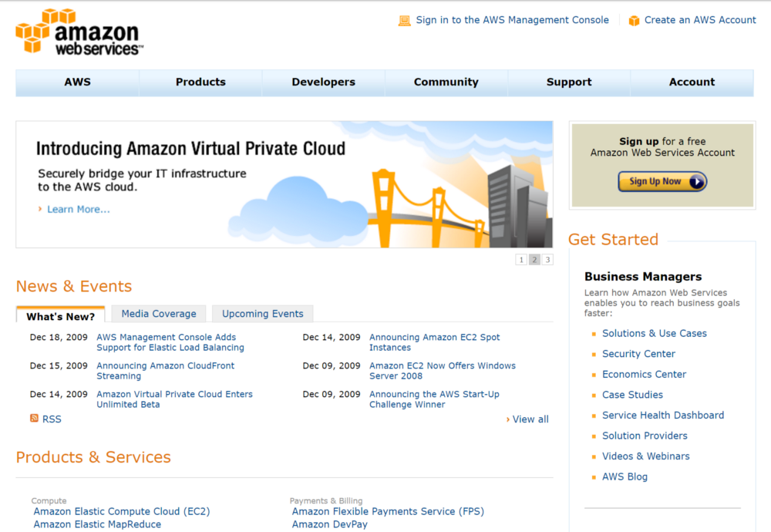
Task: Click the cloud and bridge banner image
Action: pyautogui.click(x=389, y=185)
